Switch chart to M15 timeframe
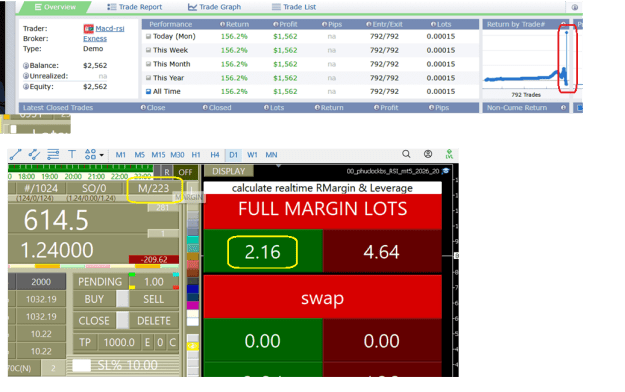 coord(158,155)
